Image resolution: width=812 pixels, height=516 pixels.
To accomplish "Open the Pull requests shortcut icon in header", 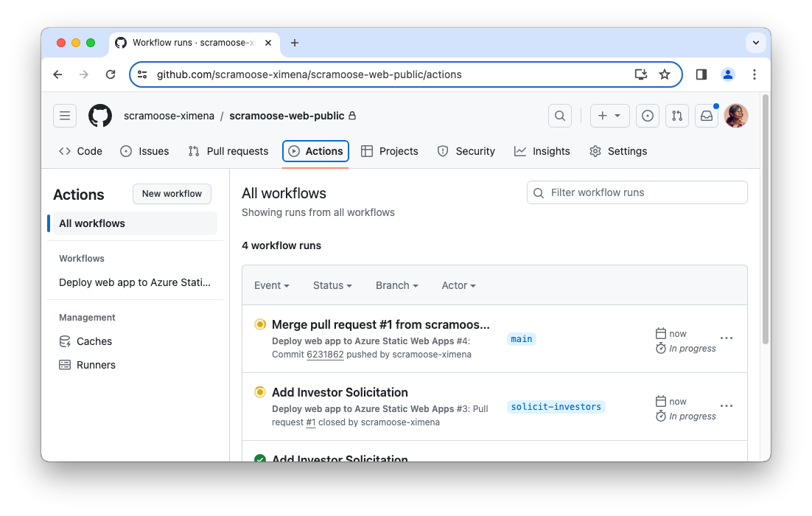I will pos(677,116).
